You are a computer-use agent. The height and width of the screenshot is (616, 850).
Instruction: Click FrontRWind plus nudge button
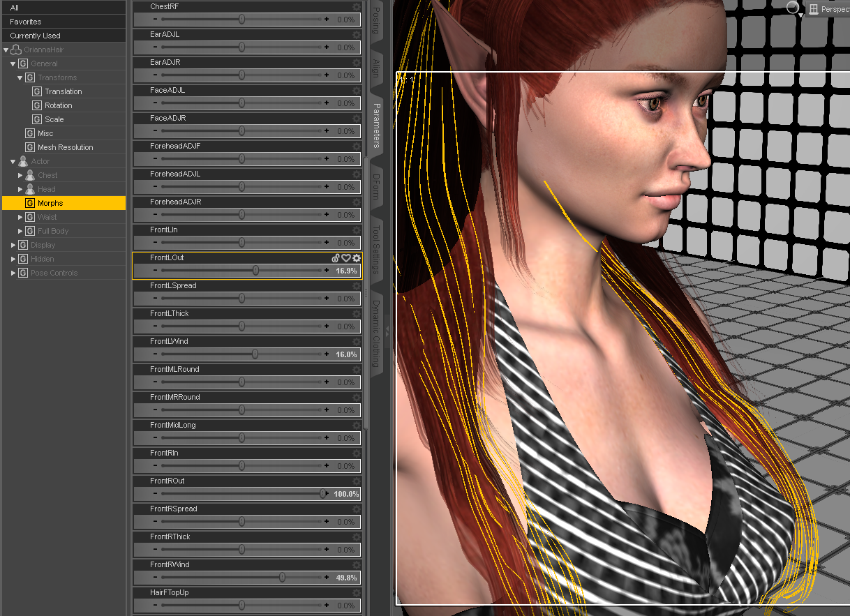[x=327, y=578]
